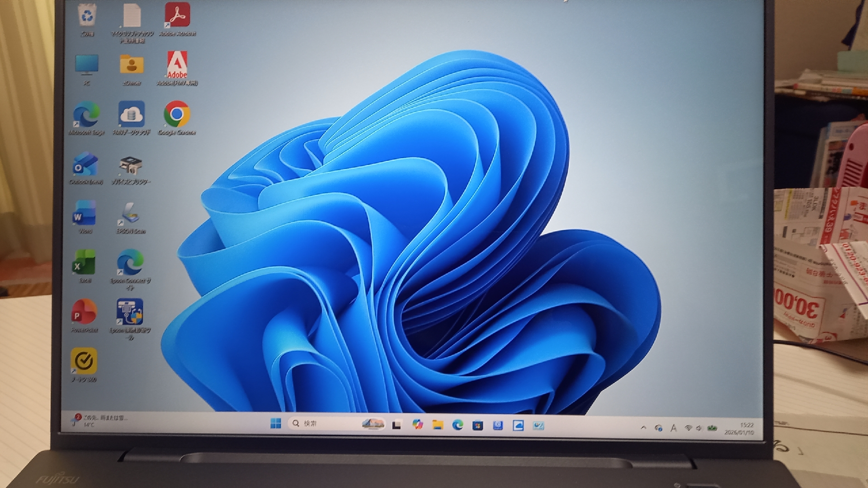The image size is (868, 488).
Task: Click the taskbar search box
Action: 336,423
